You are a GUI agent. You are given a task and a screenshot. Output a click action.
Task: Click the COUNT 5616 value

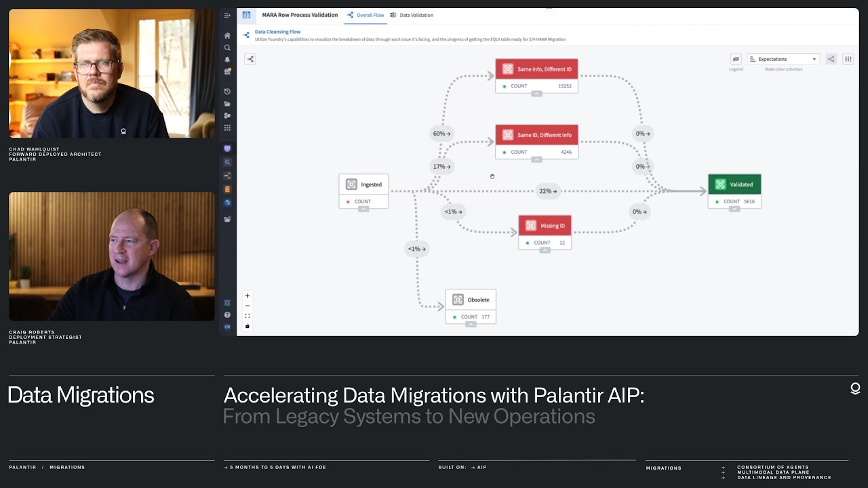click(x=749, y=201)
